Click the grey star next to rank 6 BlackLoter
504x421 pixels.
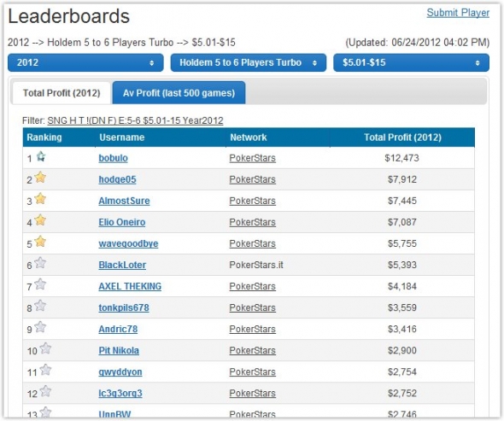pos(40,263)
